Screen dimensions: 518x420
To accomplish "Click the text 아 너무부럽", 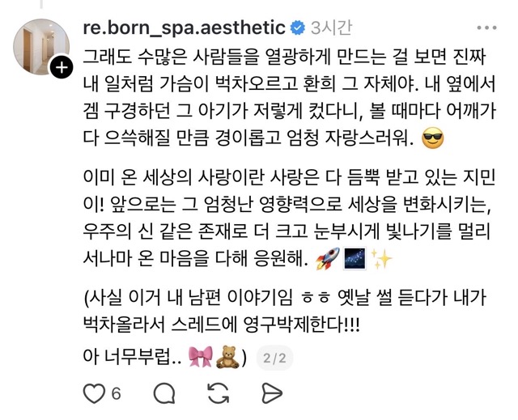I will point(132,357).
